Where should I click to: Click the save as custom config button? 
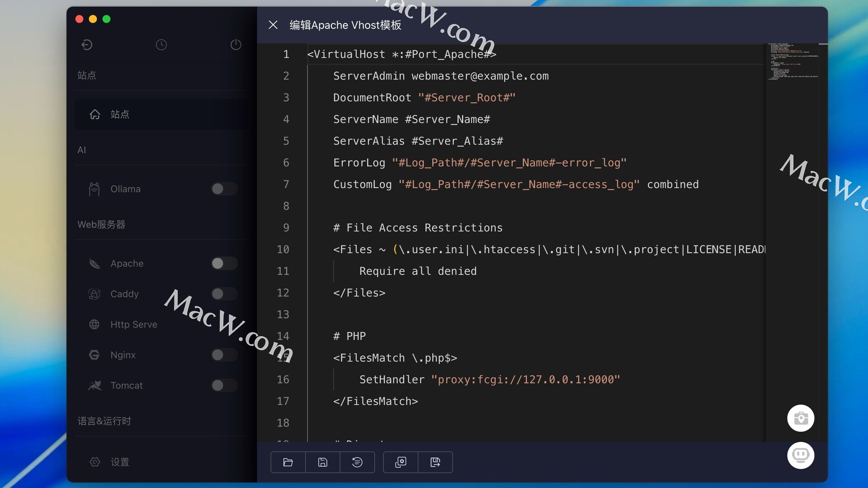click(x=435, y=462)
